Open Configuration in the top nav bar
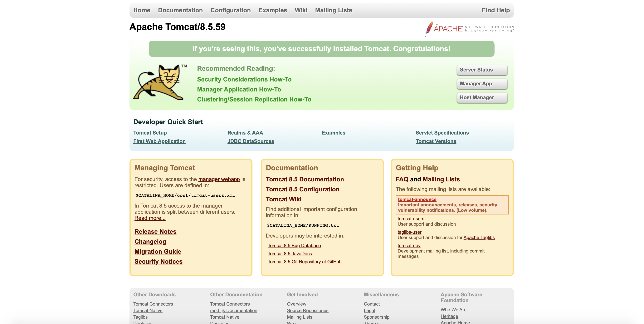The image size is (644, 324). (x=230, y=10)
